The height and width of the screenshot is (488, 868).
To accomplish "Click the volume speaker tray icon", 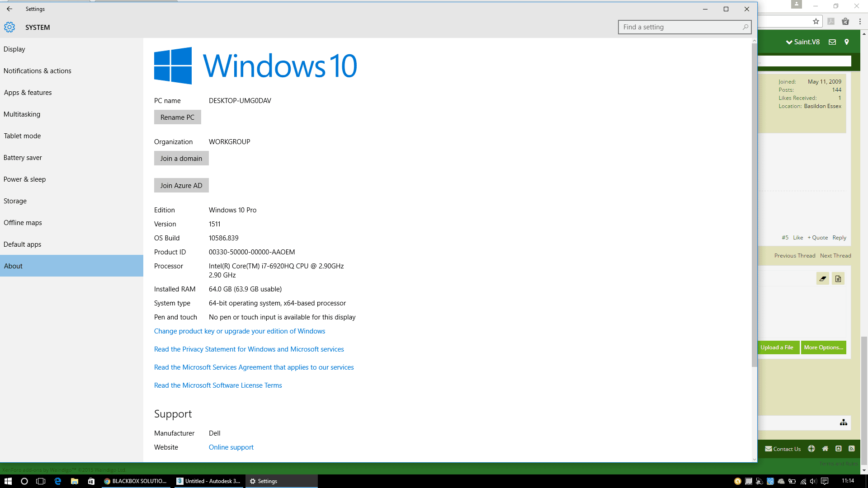I will (814, 481).
